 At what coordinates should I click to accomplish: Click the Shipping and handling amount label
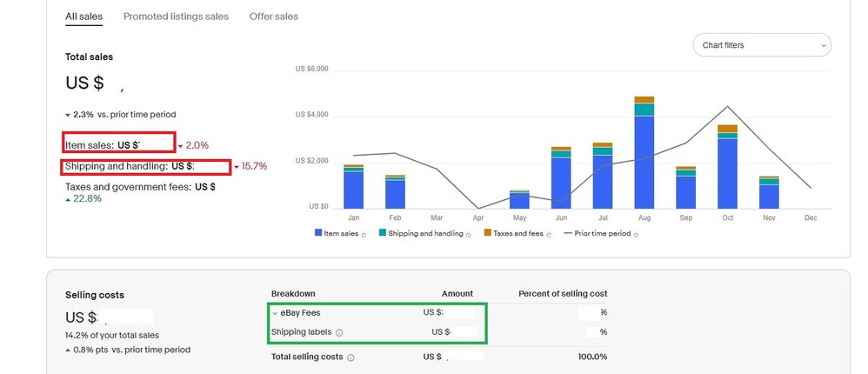click(x=130, y=166)
